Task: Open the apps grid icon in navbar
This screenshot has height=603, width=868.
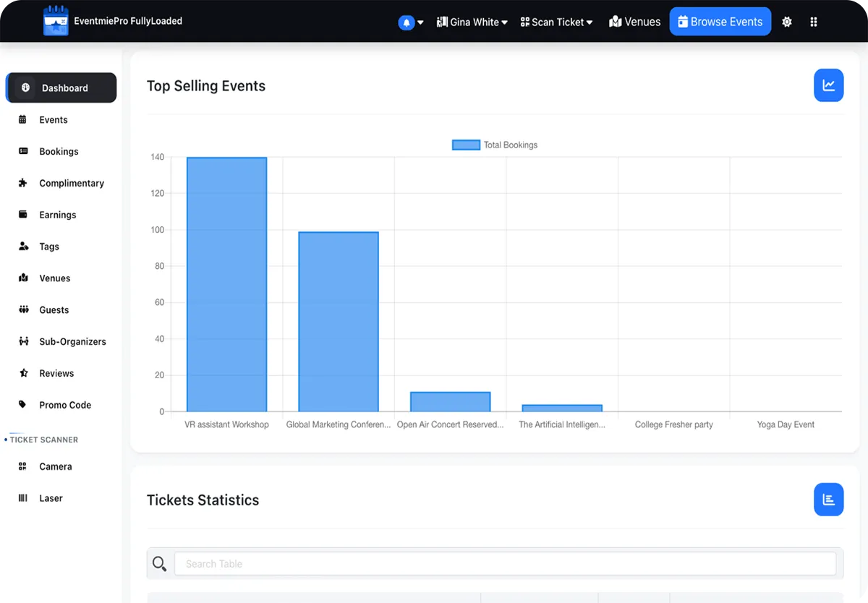Action: 814,22
